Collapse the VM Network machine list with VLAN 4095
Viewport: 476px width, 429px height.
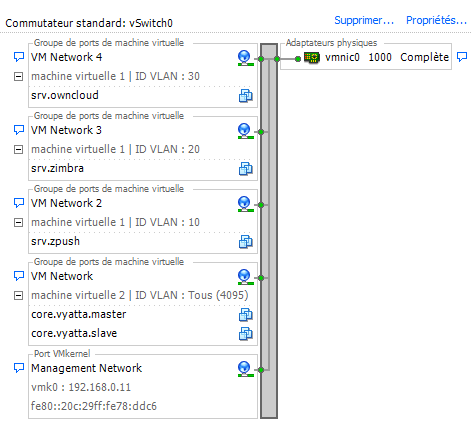(x=18, y=296)
